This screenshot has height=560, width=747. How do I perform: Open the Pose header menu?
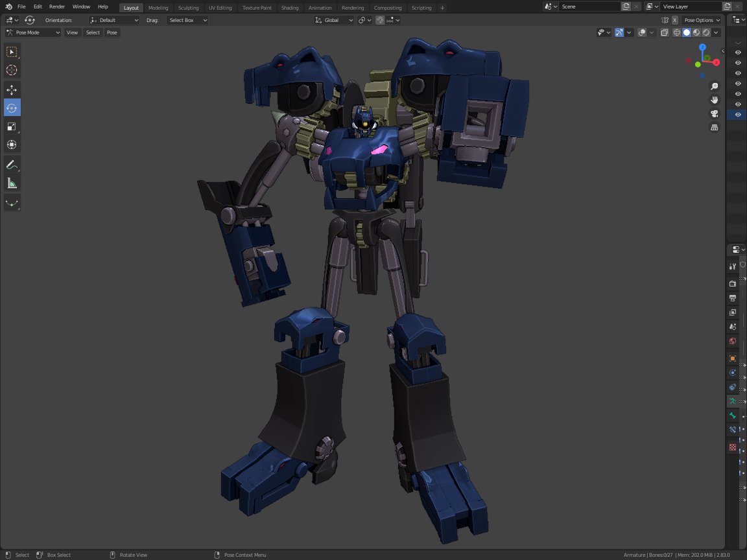112,32
